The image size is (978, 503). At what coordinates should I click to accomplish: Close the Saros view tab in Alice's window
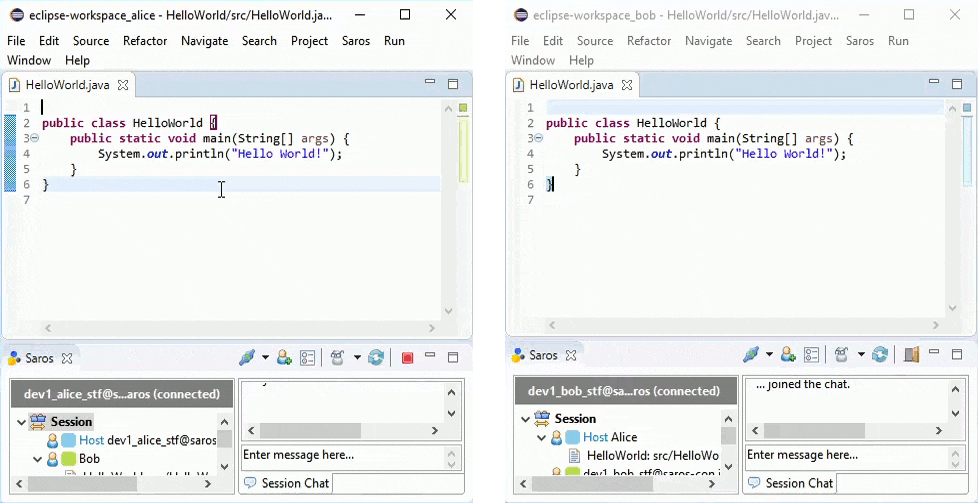pyautogui.click(x=67, y=358)
